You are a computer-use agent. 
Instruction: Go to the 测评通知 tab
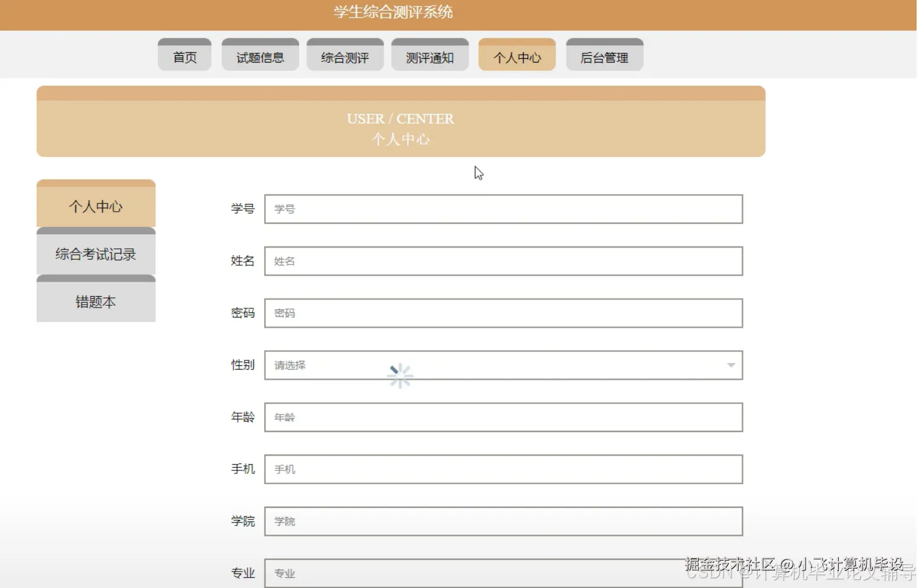pyautogui.click(x=430, y=55)
